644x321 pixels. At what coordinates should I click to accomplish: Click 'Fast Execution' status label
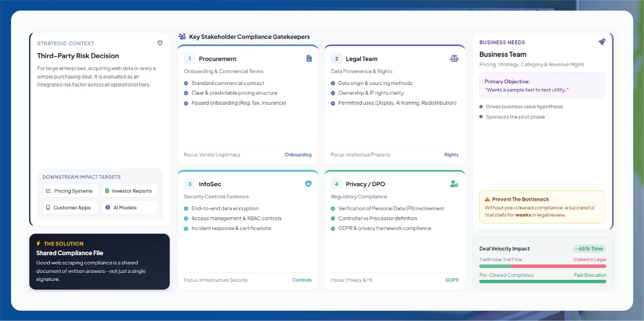tap(590, 275)
